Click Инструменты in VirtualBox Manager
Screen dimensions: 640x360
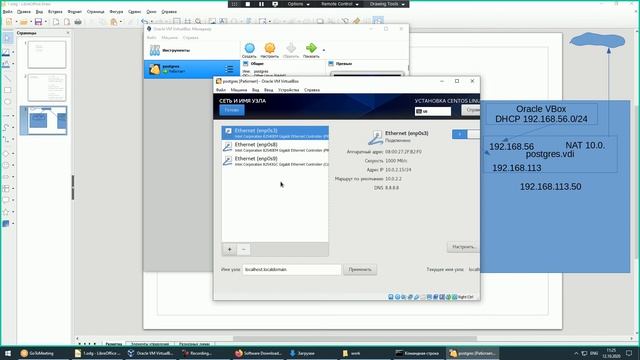tap(192, 50)
